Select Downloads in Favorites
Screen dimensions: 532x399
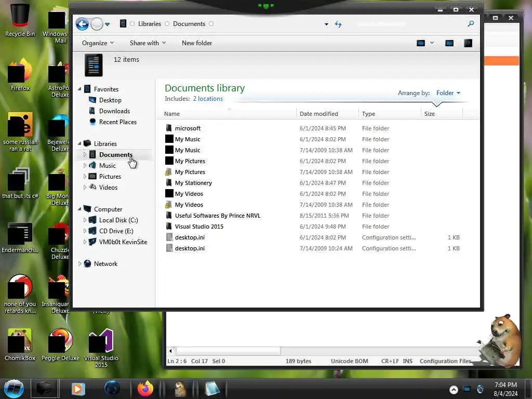(x=114, y=111)
